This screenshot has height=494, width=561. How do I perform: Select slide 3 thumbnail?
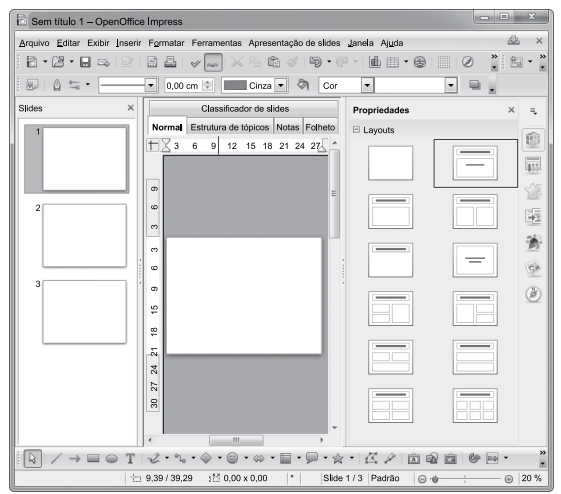(84, 312)
